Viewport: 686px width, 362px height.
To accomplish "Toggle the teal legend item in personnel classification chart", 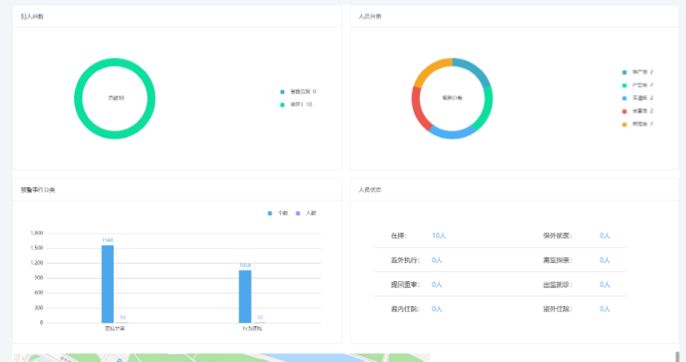I will [x=637, y=72].
